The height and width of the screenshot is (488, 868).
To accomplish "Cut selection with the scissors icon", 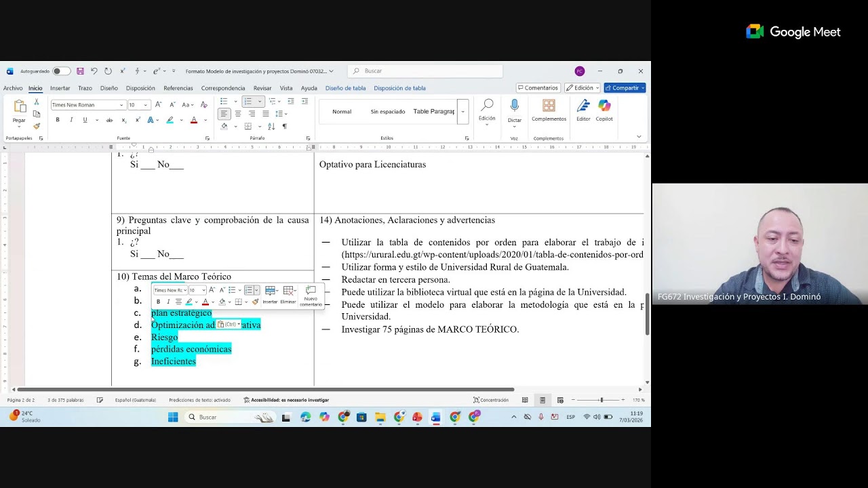I will point(37,102).
